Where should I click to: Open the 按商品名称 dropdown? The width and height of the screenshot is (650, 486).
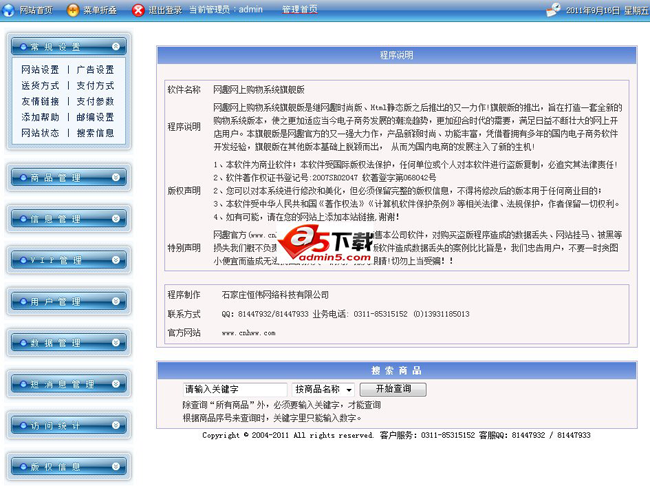pyautogui.click(x=323, y=389)
